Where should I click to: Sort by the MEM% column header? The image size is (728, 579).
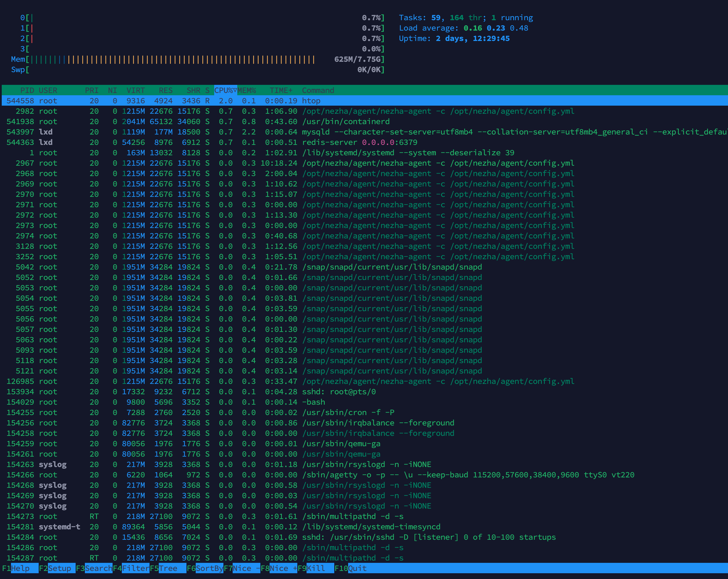pos(247,90)
